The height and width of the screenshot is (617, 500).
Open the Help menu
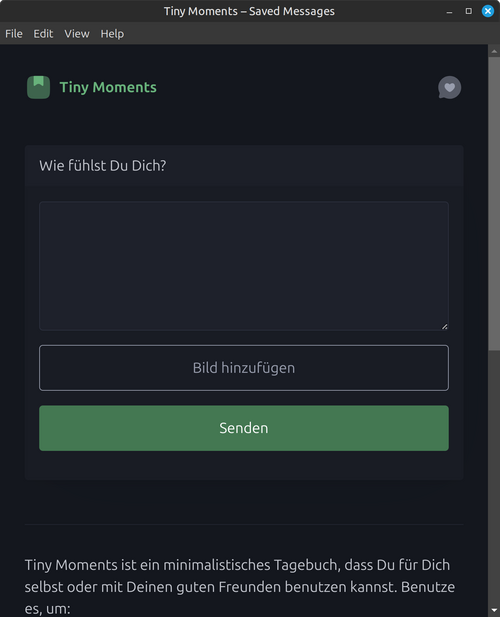[112, 34]
